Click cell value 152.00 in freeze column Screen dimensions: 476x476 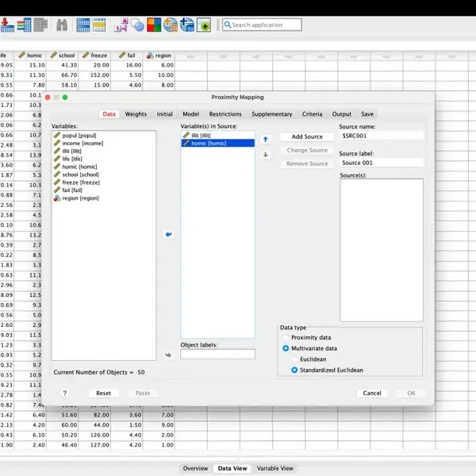point(94,75)
